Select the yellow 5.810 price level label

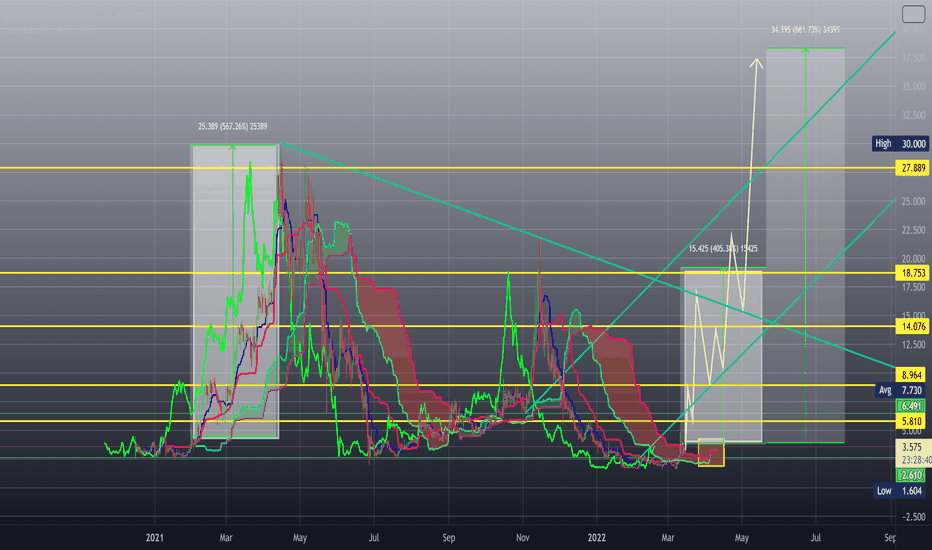click(911, 421)
